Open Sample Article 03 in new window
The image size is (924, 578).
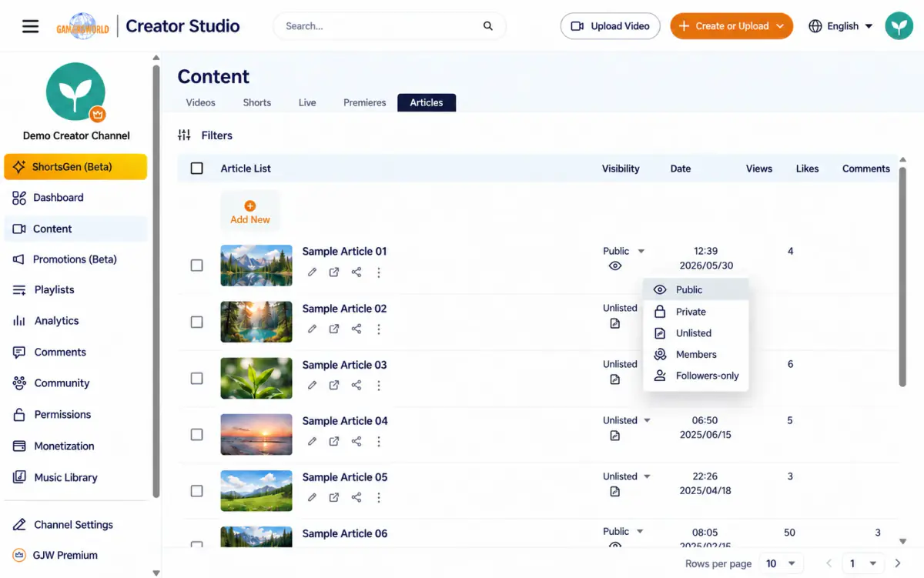pyautogui.click(x=334, y=386)
